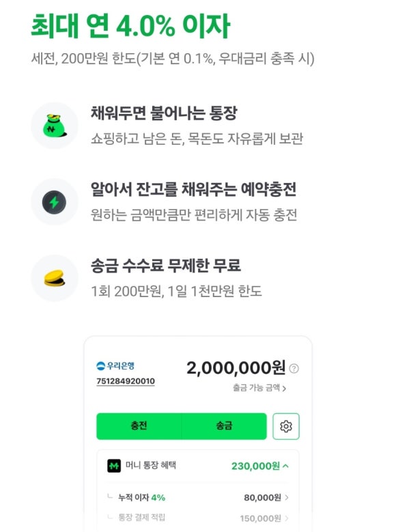Select the 송금 수수료 무제한 무료 heading
396x532 pixels.
coord(166,266)
